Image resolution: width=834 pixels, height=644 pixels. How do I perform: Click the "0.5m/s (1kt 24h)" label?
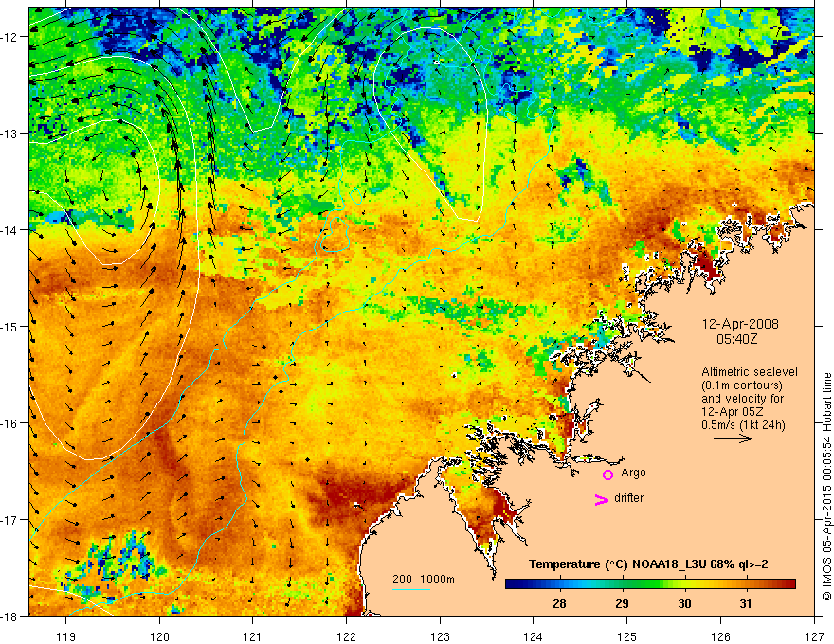(743, 425)
